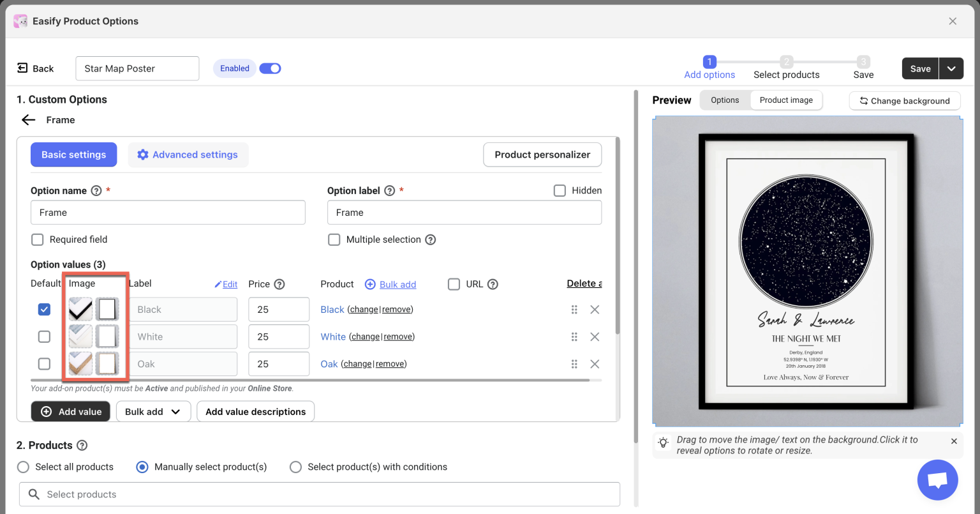Click the back arrow next to Frame
The width and height of the screenshot is (980, 514).
click(x=28, y=120)
